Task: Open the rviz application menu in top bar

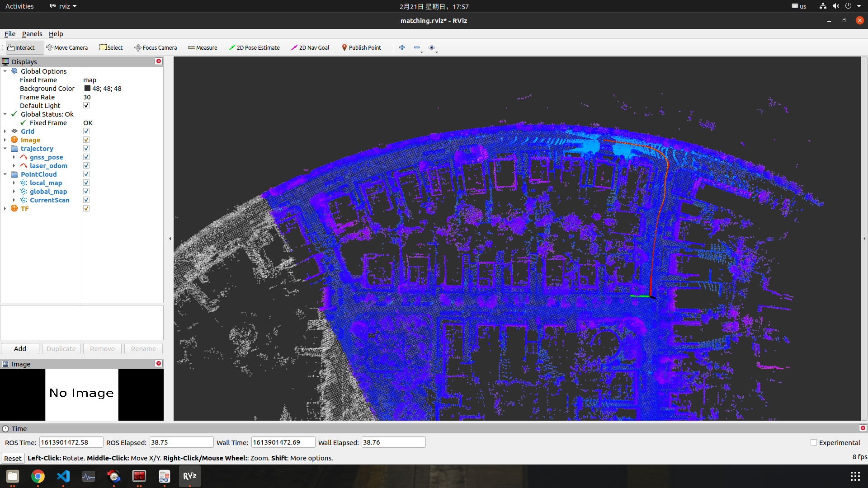Action: [63, 6]
